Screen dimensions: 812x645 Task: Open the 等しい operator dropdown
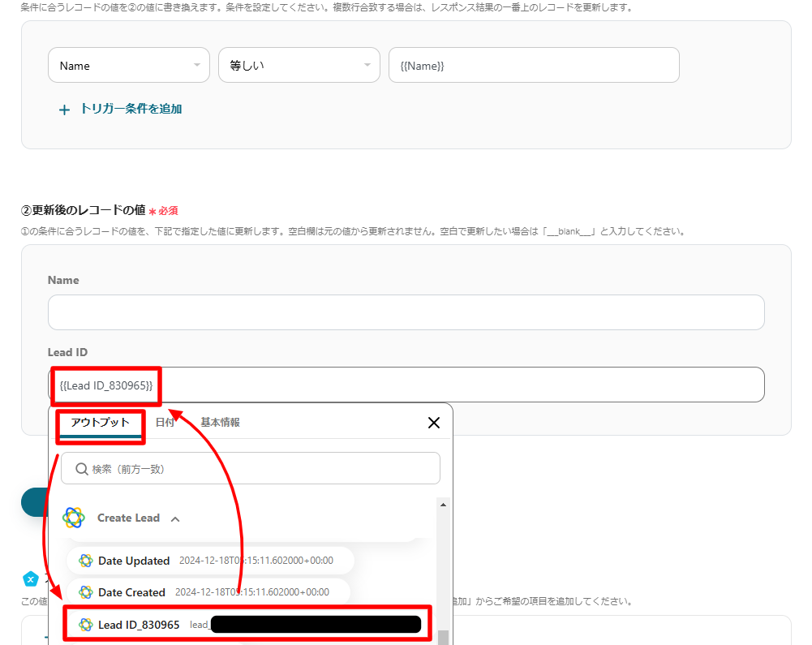click(x=299, y=65)
